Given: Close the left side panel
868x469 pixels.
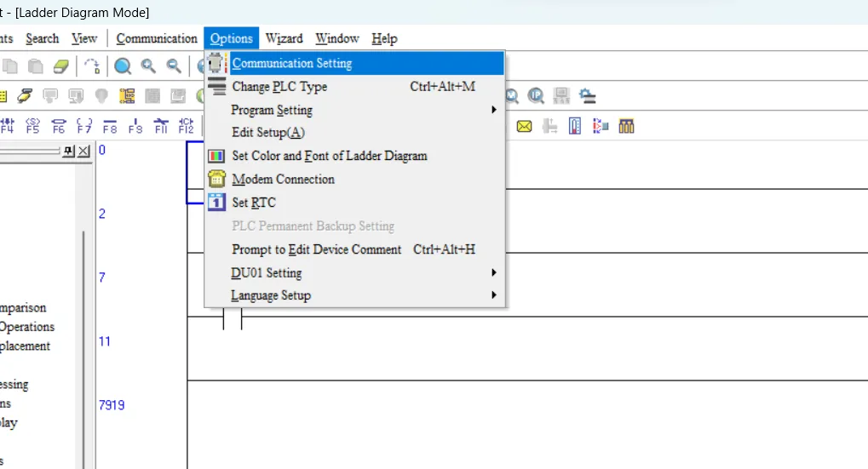Looking at the screenshot, I should coord(83,151).
